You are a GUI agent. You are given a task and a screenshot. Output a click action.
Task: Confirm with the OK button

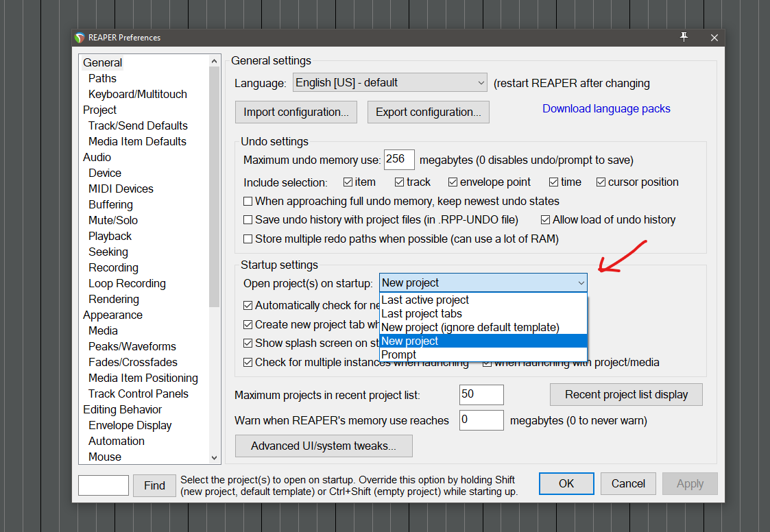click(566, 484)
